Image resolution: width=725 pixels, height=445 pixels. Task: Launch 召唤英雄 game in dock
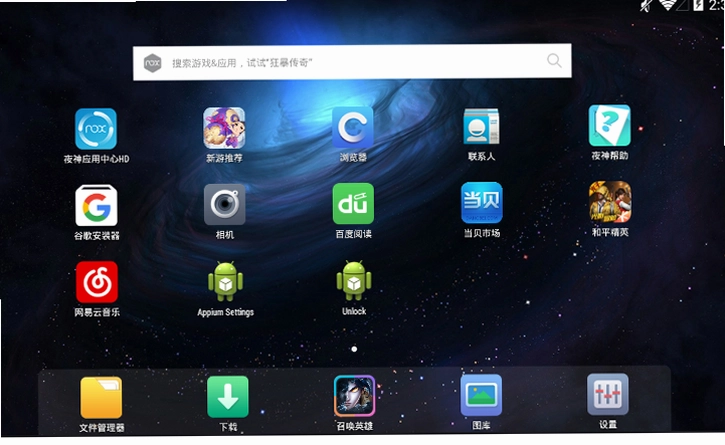(355, 396)
